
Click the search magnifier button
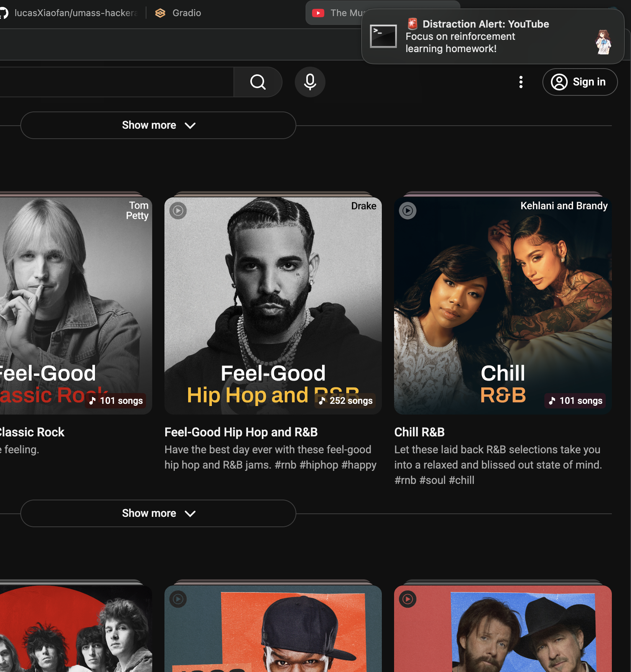pyautogui.click(x=258, y=82)
